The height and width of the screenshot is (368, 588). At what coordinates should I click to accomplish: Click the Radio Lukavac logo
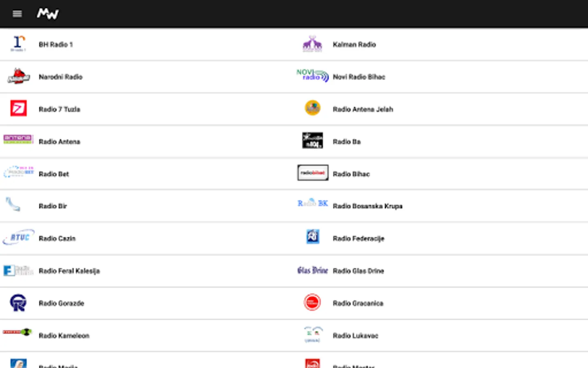[x=313, y=334]
